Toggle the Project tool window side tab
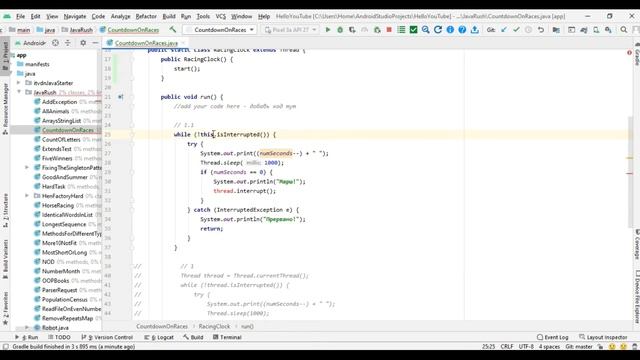The height and width of the screenshot is (360, 640). point(5,56)
